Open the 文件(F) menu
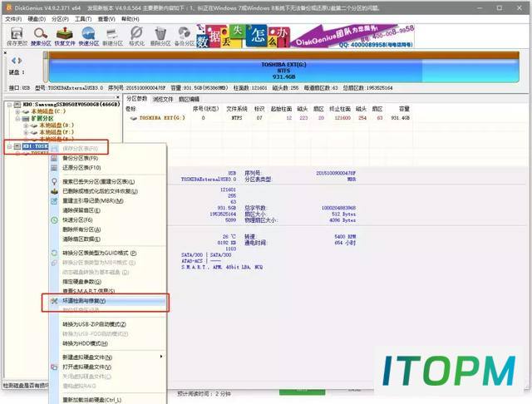This screenshot has width=532, height=404. [13, 19]
